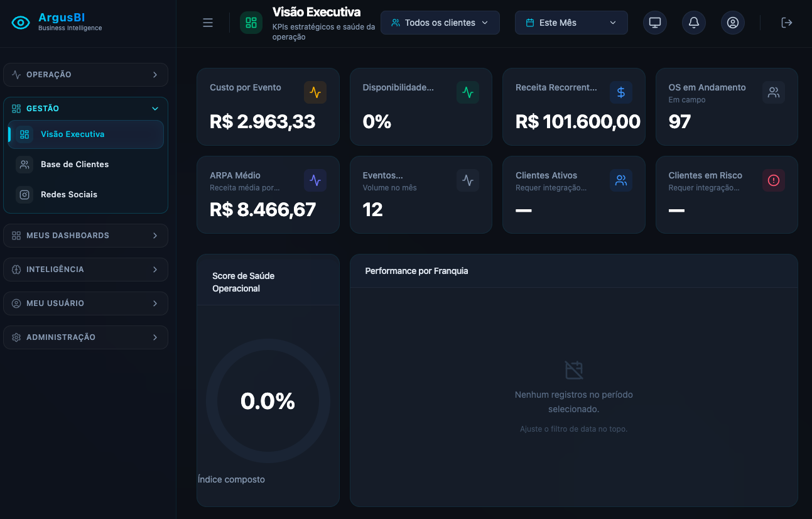Click the OS em Andamento people icon

pyautogui.click(x=774, y=92)
